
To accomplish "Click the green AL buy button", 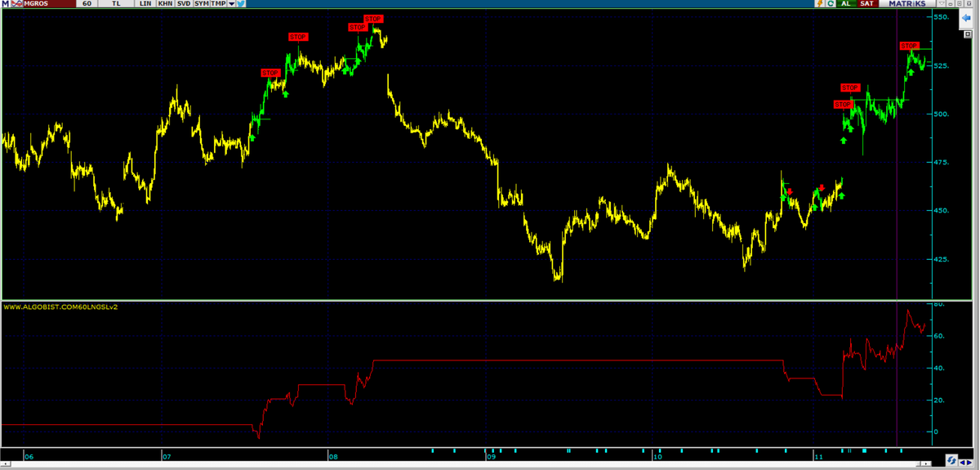I will pyautogui.click(x=846, y=3).
